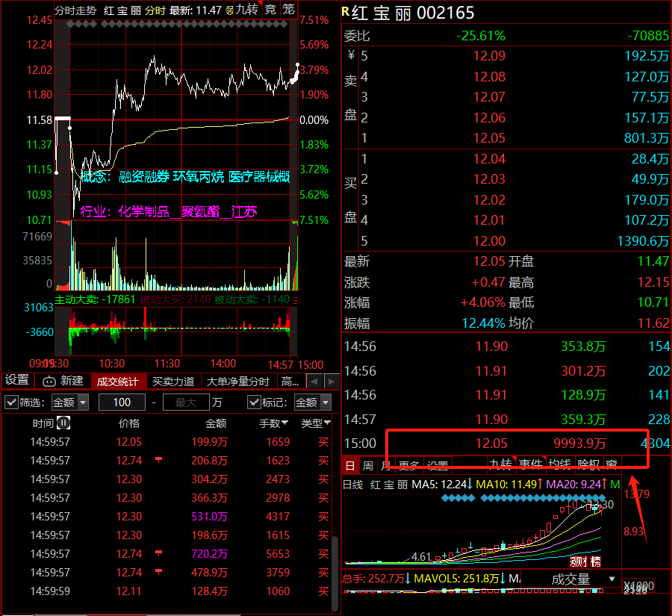Viewport: 672px width, 616px height.
Task: Sort by the 手数 column arrow
Action: pos(284,423)
